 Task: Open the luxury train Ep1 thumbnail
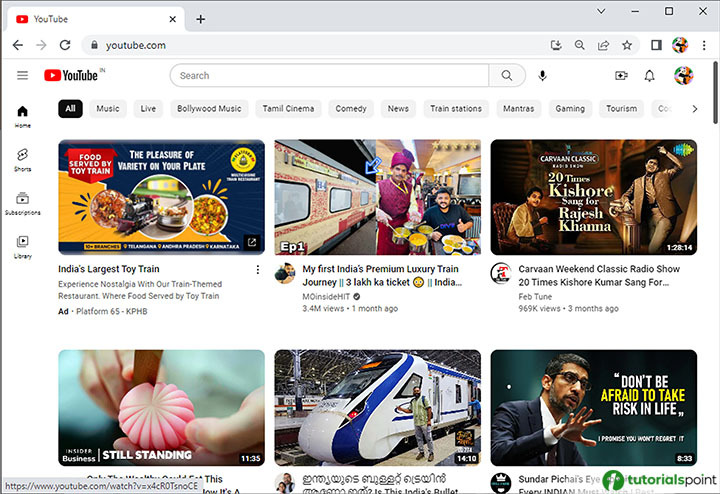click(x=377, y=197)
